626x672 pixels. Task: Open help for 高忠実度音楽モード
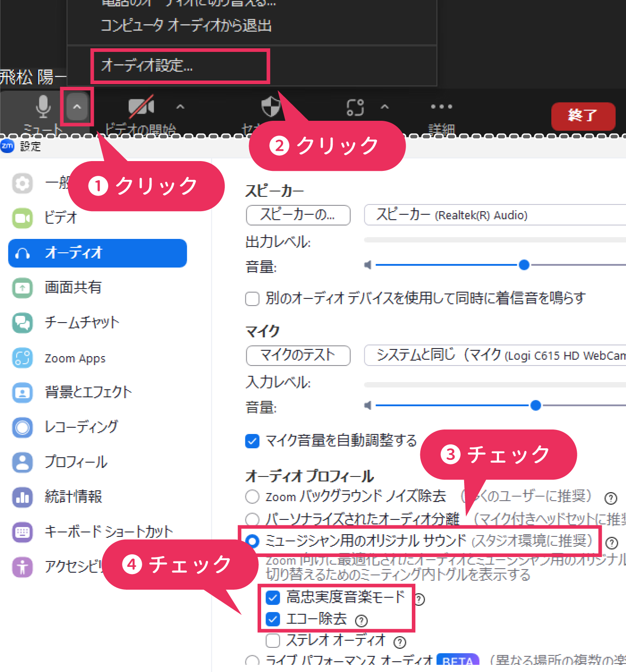(419, 599)
